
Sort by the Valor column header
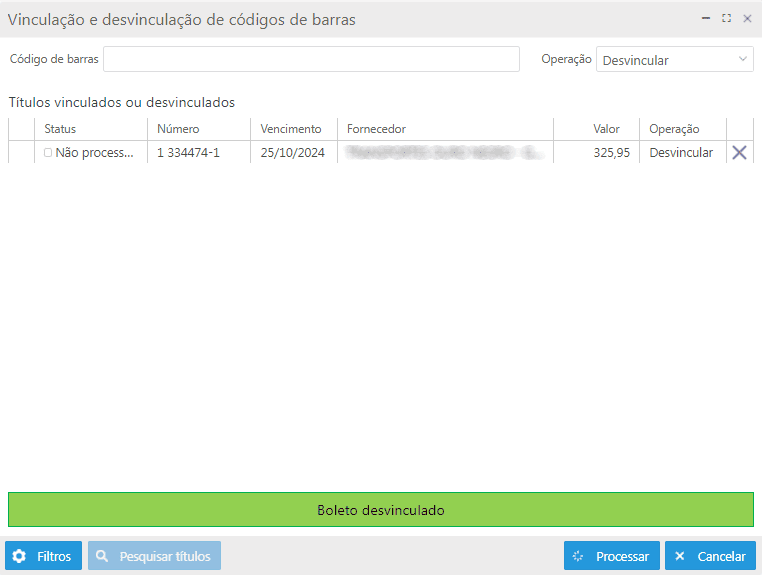(x=606, y=129)
